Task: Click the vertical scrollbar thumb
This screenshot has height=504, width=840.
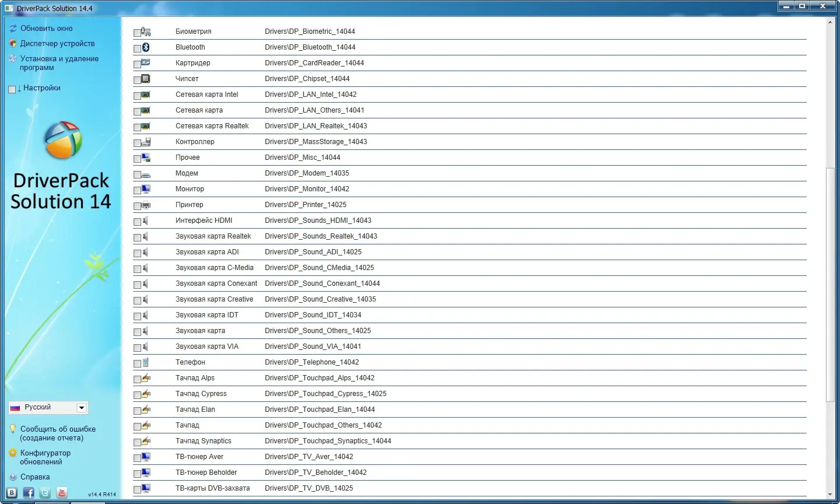Action: pos(831,285)
